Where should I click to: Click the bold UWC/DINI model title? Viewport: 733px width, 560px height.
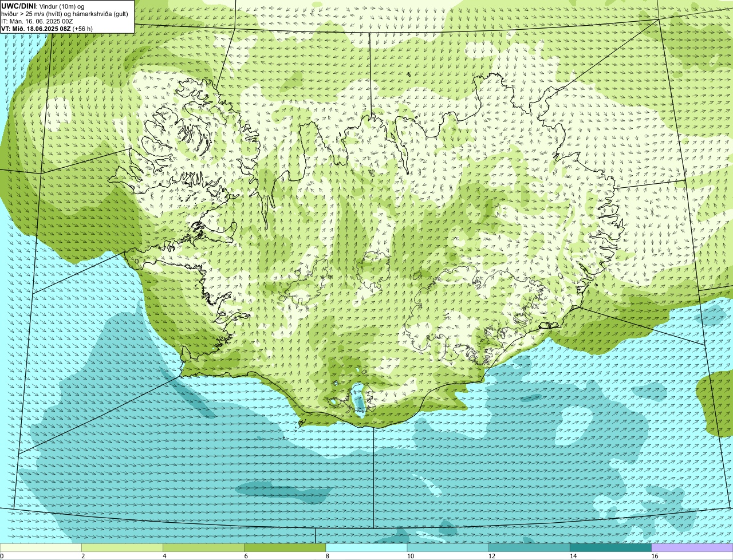(x=19, y=6)
